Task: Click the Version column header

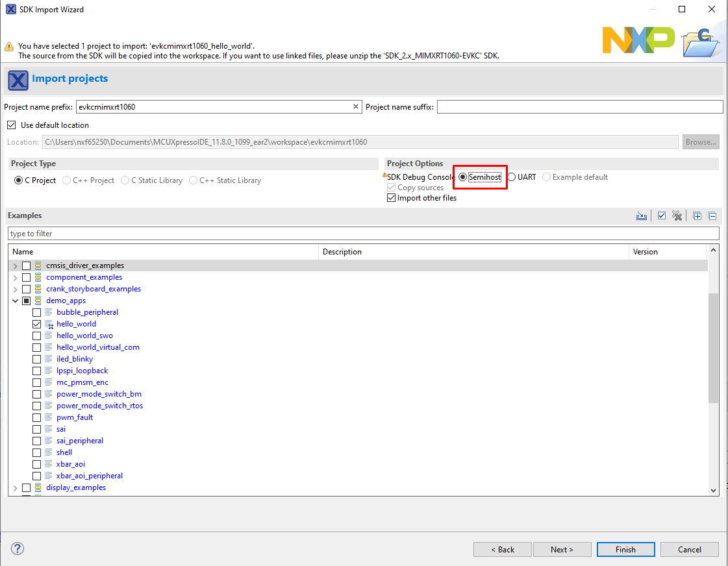Action: click(666, 252)
